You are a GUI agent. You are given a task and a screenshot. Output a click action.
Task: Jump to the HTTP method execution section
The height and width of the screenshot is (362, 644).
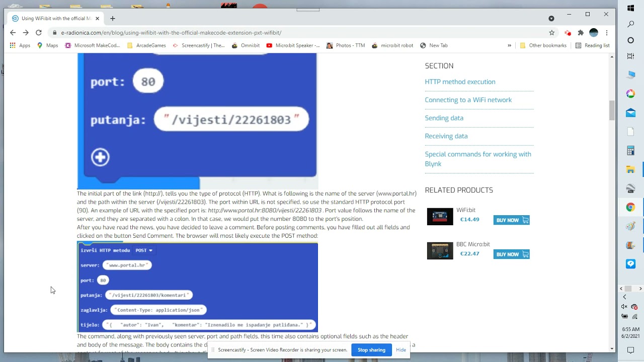pos(460,82)
